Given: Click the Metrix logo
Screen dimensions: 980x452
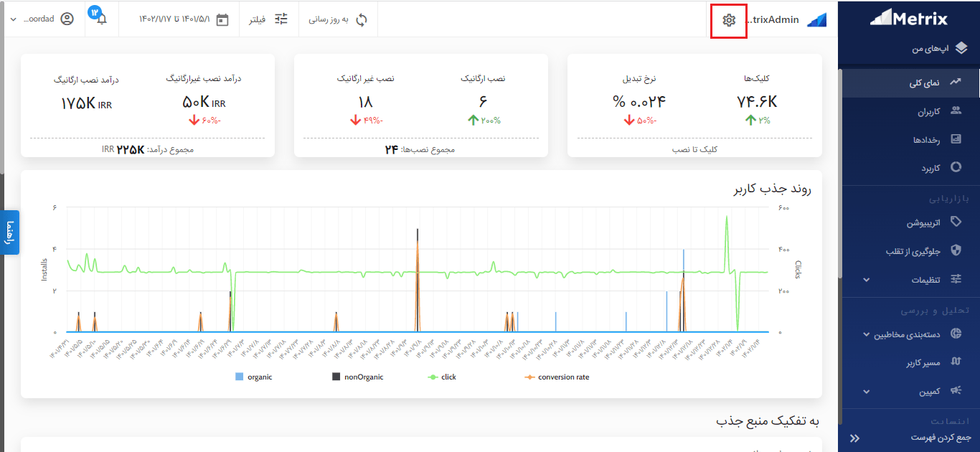Looking at the screenshot, I should tap(908, 19).
